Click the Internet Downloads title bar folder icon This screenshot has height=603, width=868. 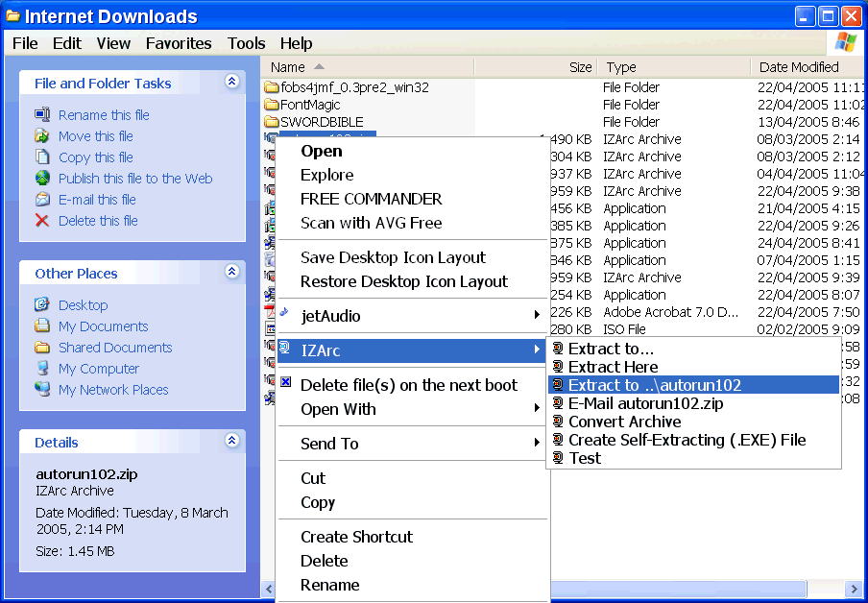coord(12,16)
